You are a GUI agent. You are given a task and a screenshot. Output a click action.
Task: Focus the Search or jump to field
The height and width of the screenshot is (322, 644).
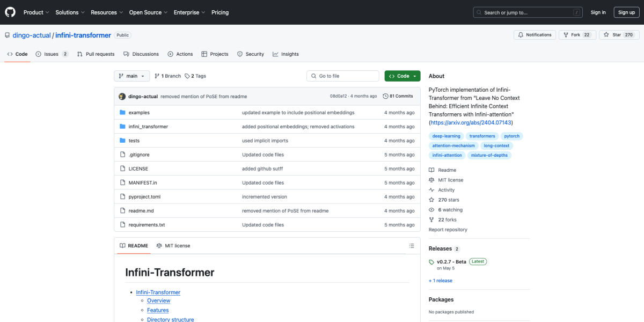[528, 12]
